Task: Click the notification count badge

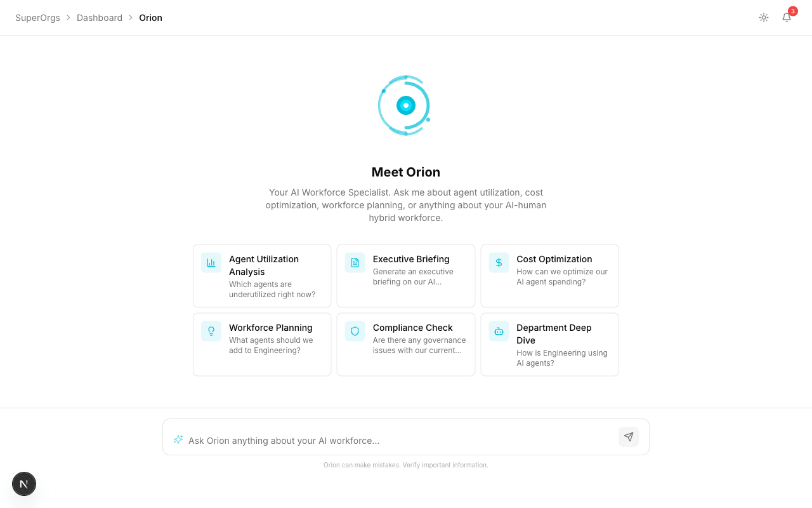Action: click(x=792, y=11)
